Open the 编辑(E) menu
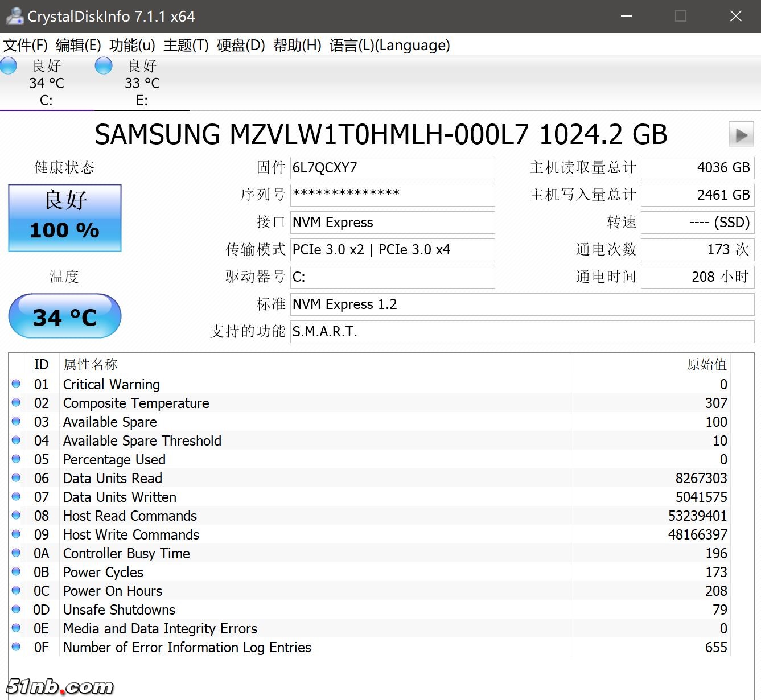 tap(79, 46)
